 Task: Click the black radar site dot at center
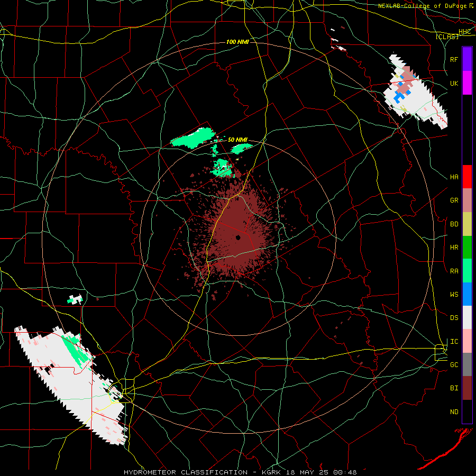click(238, 237)
